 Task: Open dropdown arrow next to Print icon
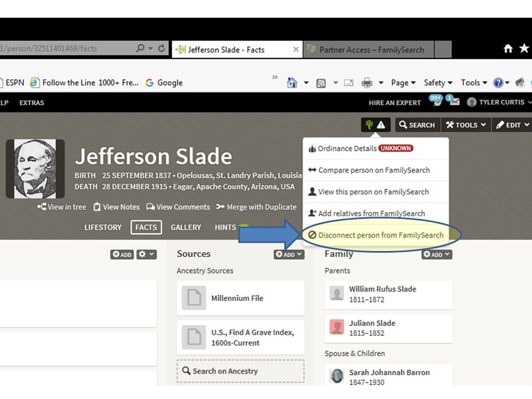pyautogui.click(x=381, y=83)
